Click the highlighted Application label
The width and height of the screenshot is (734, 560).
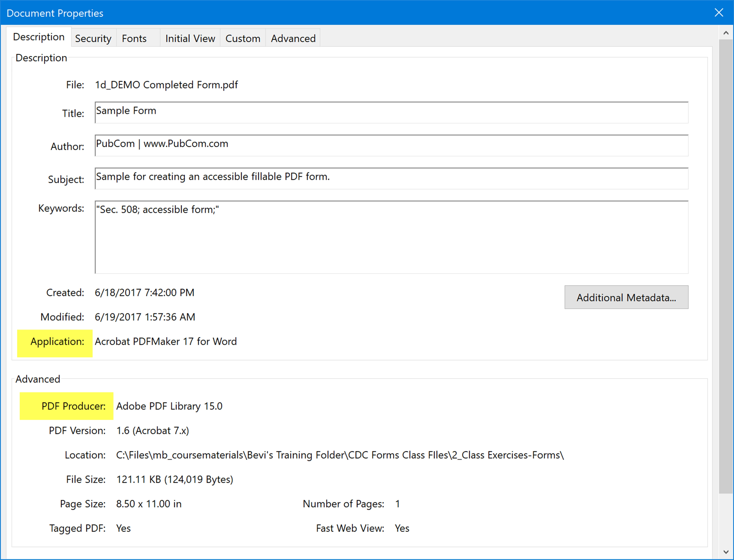point(57,341)
